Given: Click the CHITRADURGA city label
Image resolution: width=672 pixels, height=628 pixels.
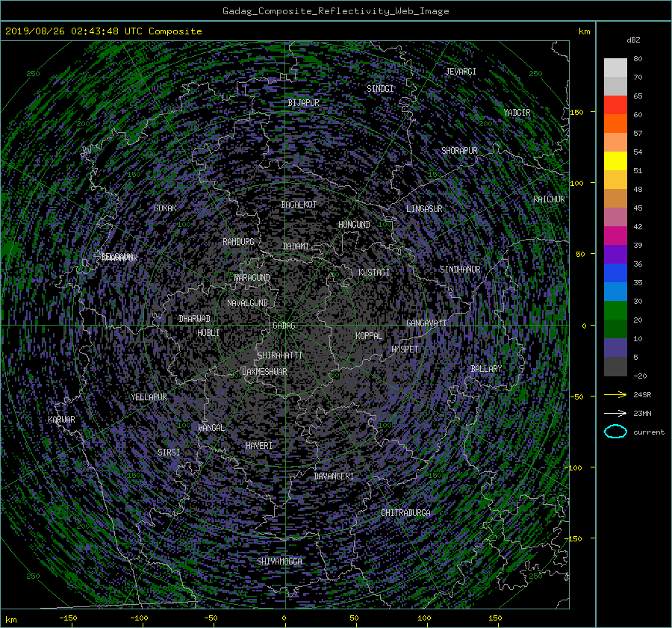Looking at the screenshot, I should [406, 513].
